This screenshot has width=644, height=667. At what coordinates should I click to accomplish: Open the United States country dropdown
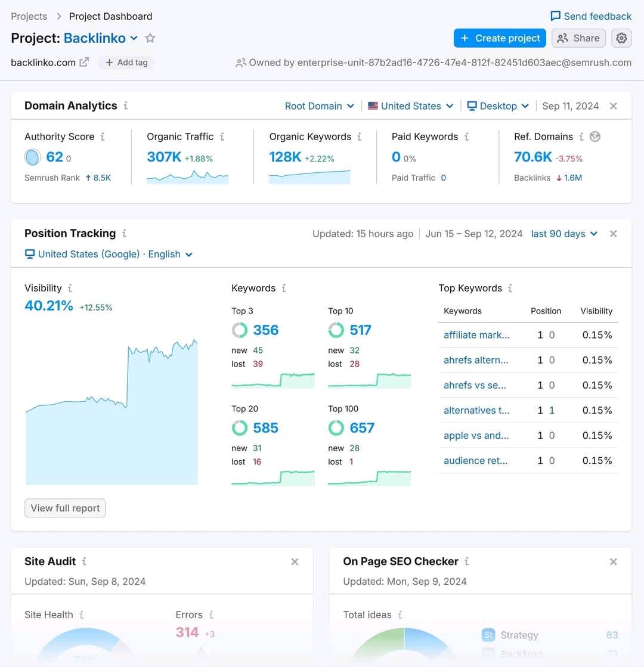411,106
